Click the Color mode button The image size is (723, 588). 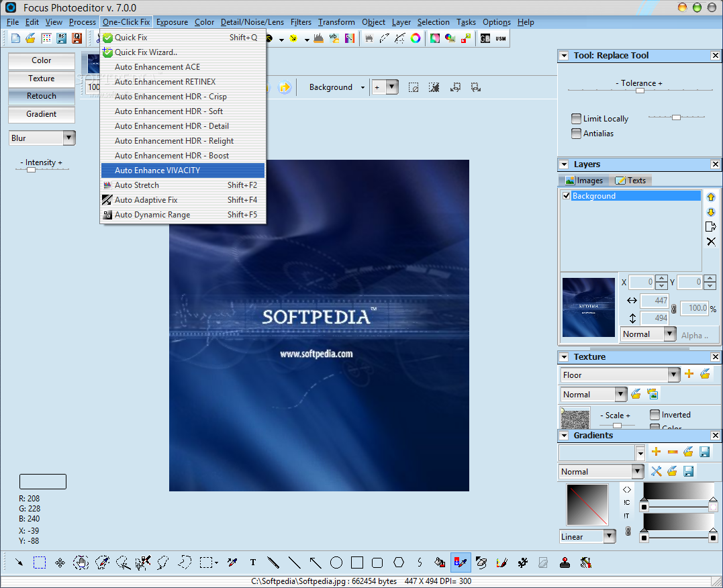[42, 60]
